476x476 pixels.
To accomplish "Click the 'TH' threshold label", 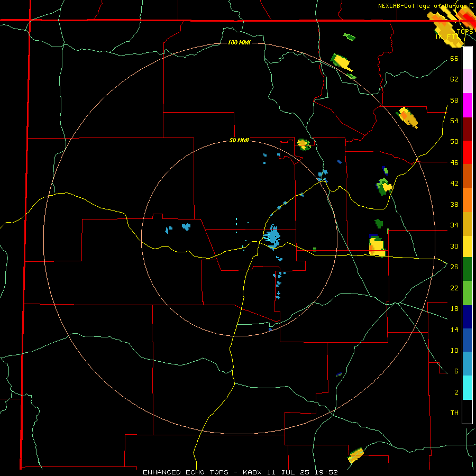I will 454,413.
